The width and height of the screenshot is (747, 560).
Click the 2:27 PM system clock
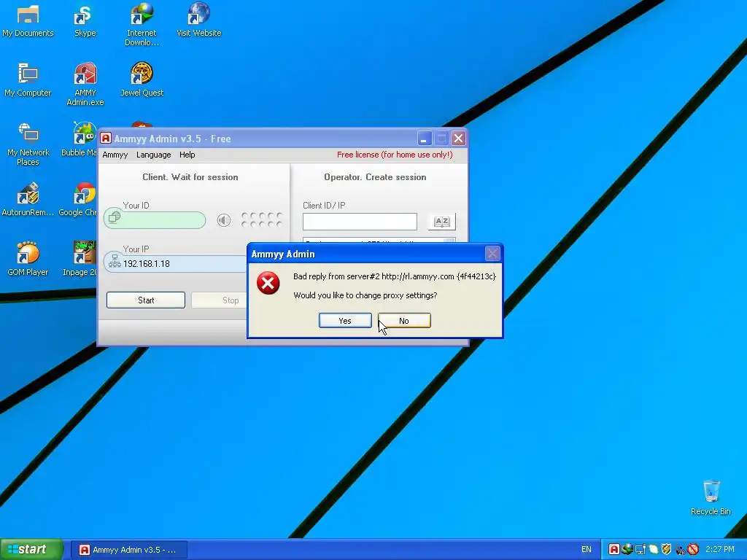pyautogui.click(x=720, y=550)
